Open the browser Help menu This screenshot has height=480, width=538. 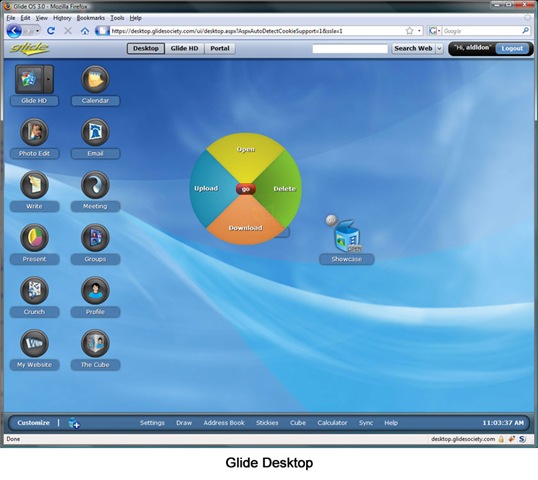point(136,18)
